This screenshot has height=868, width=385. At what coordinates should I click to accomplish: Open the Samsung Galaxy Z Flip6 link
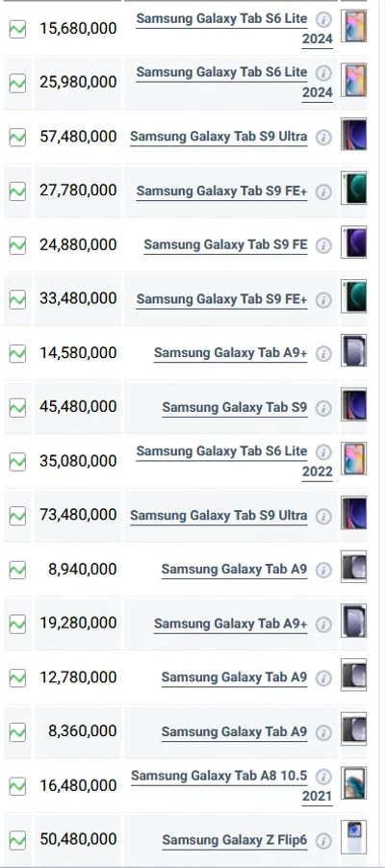pyautogui.click(x=234, y=840)
